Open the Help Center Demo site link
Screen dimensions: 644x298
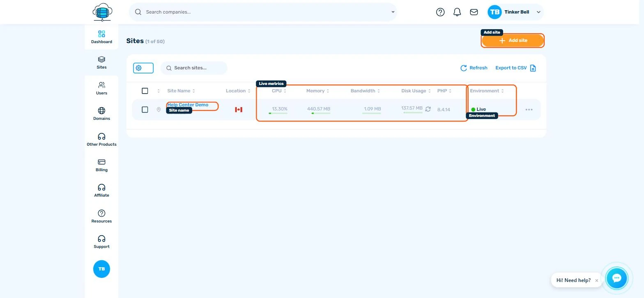point(188,105)
